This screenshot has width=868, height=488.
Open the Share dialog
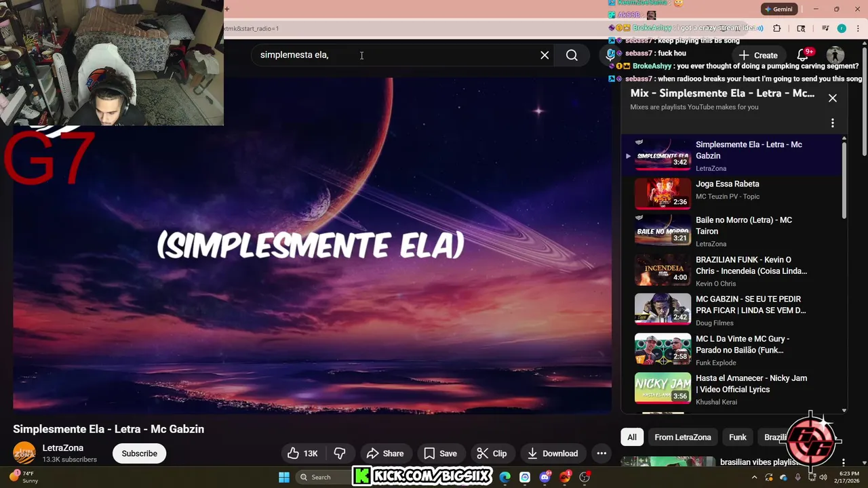pos(385,453)
